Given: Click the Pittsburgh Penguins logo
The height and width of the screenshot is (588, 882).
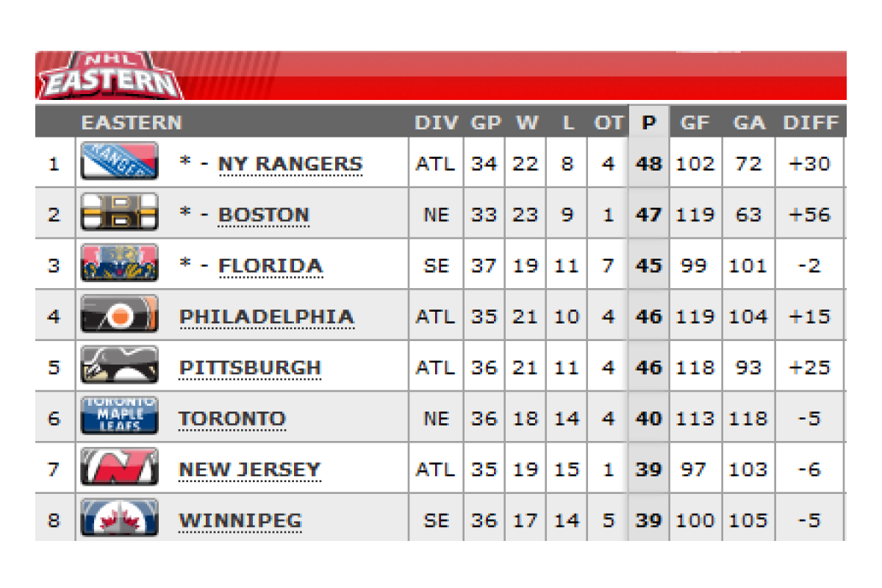Looking at the screenshot, I should 119,366.
